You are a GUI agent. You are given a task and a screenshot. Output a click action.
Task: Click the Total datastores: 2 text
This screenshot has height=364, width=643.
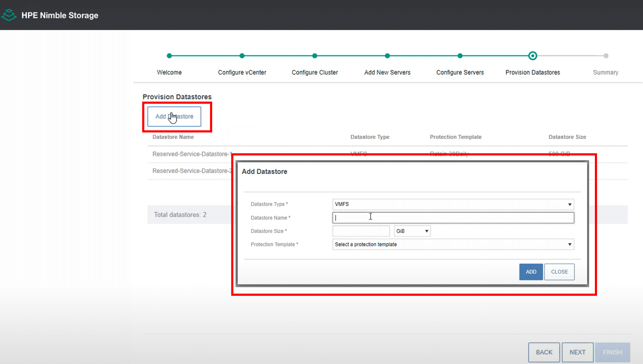(x=180, y=215)
